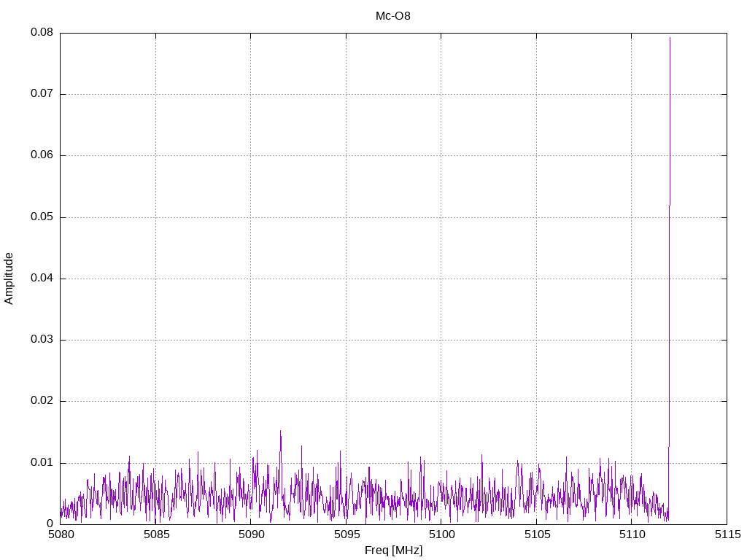Click the 5105 x-axis tick label
Viewport: 747px width, 560px height.
[x=536, y=536]
